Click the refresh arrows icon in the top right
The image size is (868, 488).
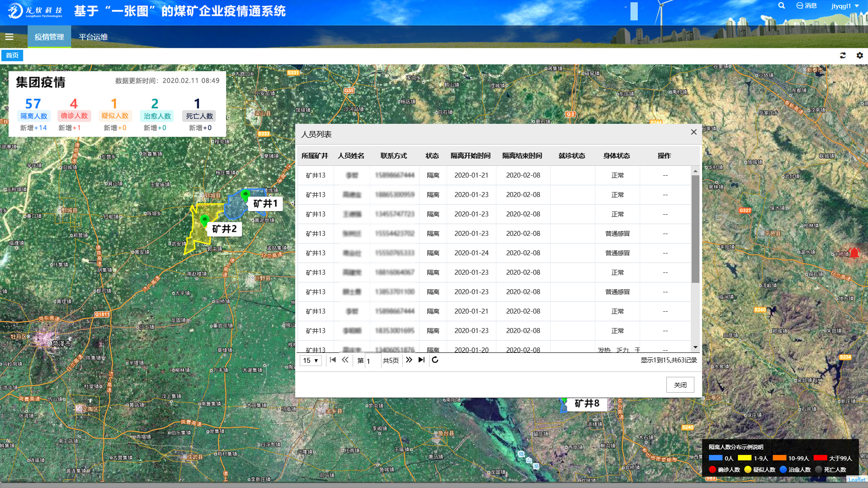point(843,55)
